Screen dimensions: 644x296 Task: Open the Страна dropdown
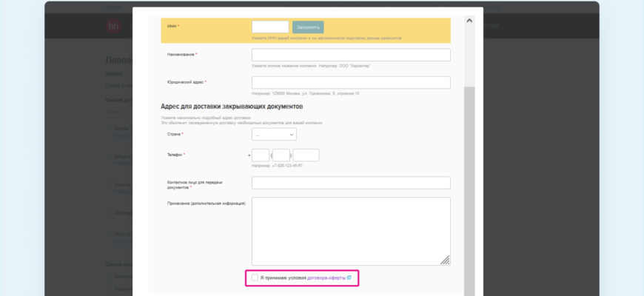coord(274,134)
